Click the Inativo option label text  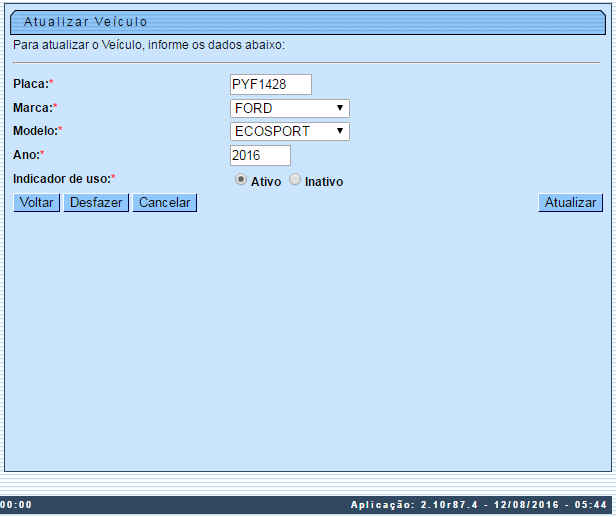(x=324, y=182)
